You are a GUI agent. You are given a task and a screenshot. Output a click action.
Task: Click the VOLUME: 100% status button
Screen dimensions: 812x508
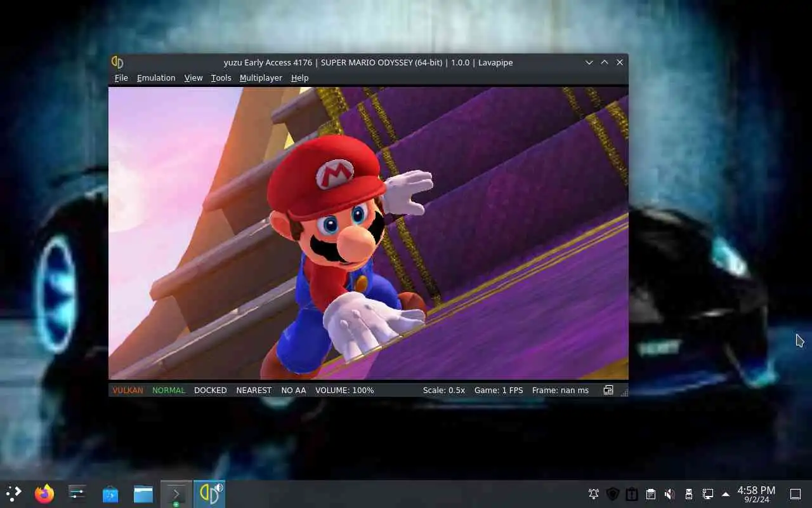tap(344, 390)
